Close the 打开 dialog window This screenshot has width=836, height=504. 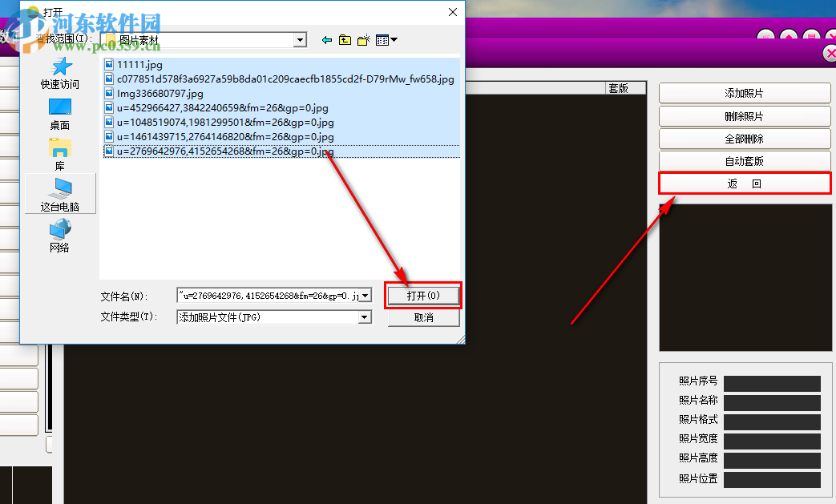click(x=453, y=12)
